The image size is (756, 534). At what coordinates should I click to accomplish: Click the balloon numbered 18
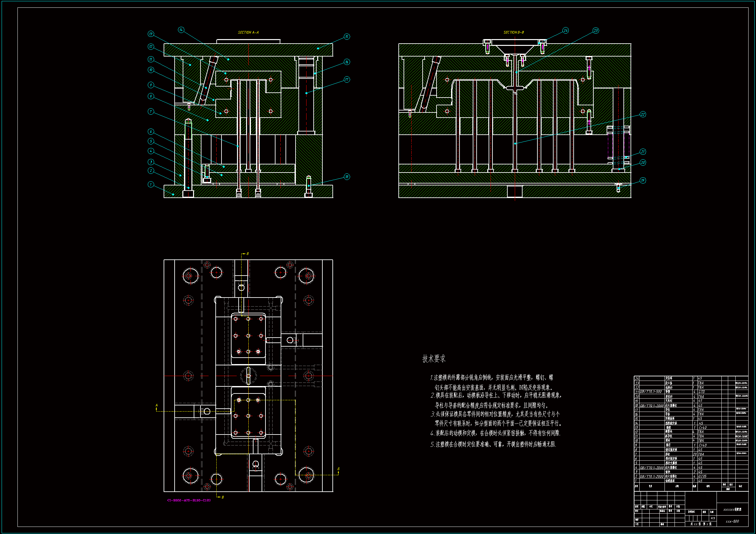click(x=347, y=177)
